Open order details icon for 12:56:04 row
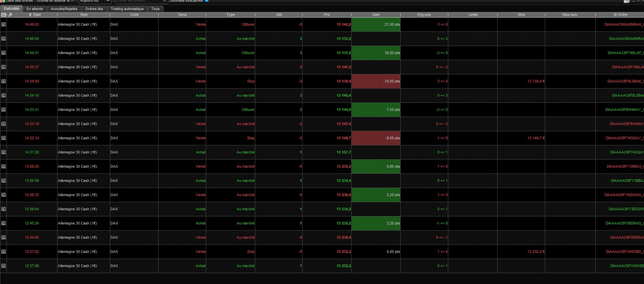Screen dimensions: 644x284 (4, 209)
